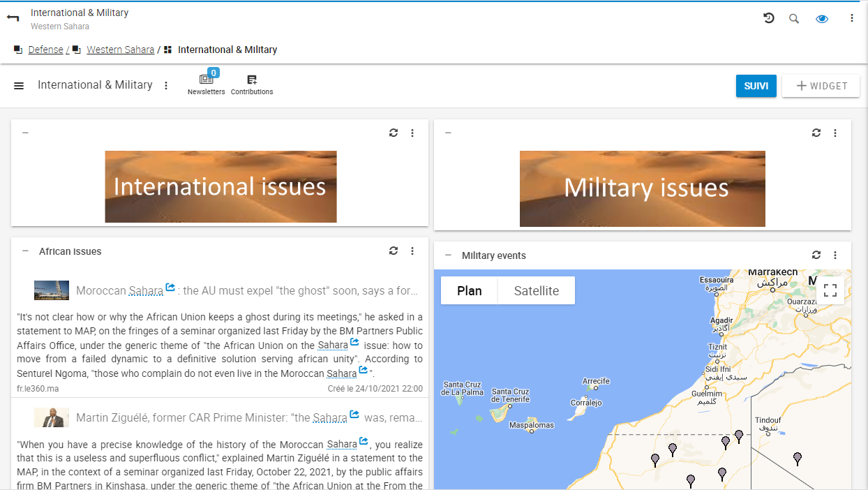Open external link icon in Martin Ziguélé headline
This screenshot has height=490, width=868.
tap(354, 415)
